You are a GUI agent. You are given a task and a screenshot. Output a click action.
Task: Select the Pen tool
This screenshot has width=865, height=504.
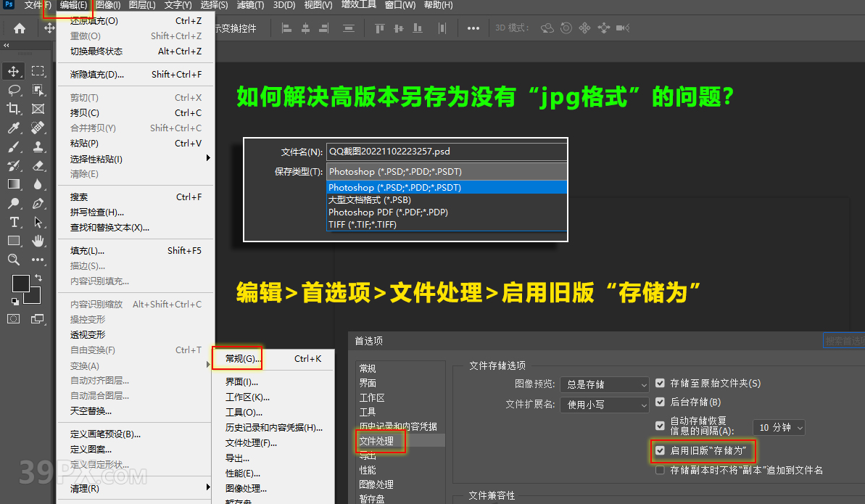pos(38,203)
